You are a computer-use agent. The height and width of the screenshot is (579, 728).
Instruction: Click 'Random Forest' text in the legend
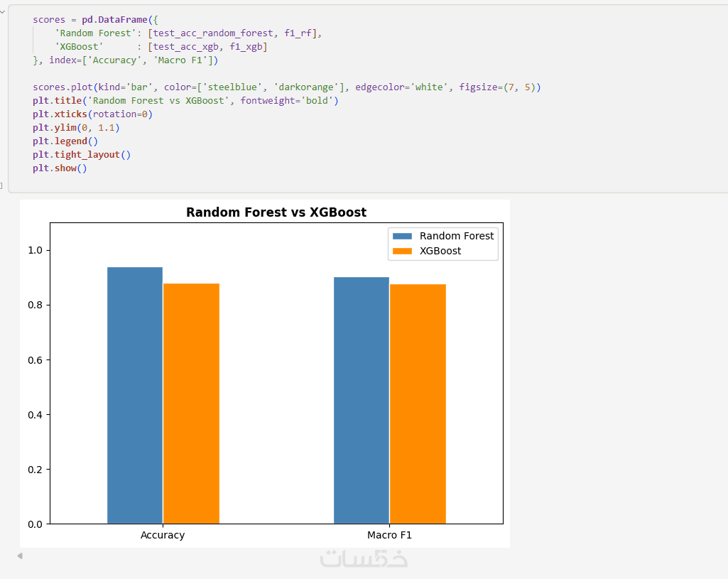coord(457,236)
